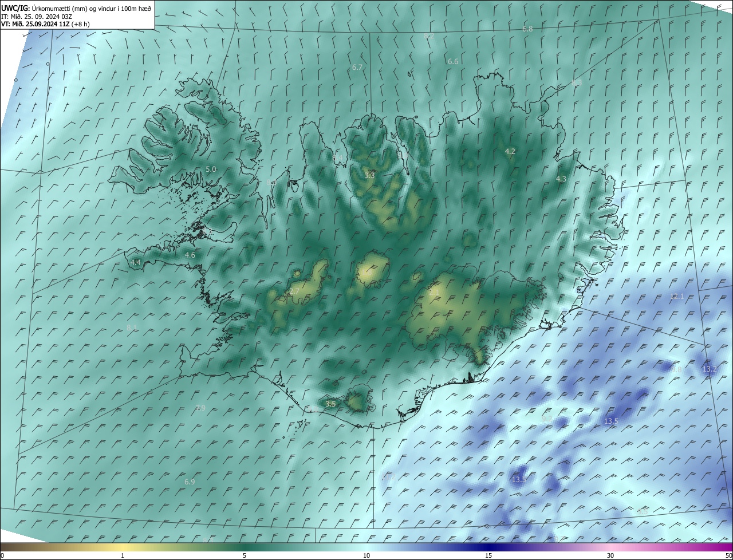The height and width of the screenshot is (560, 733).
Task: Click the 3.5 value label on the south coast
Action: click(330, 404)
